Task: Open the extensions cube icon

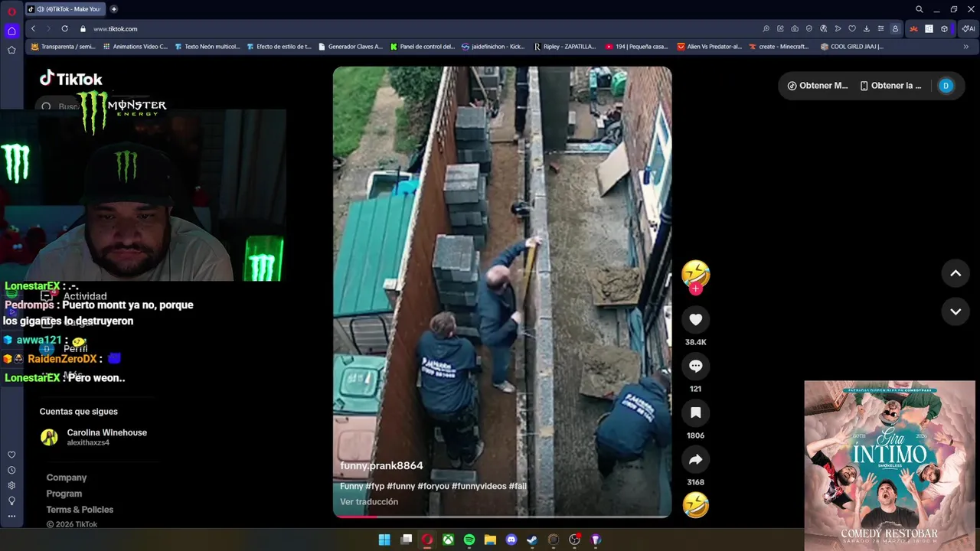Action: (x=944, y=29)
